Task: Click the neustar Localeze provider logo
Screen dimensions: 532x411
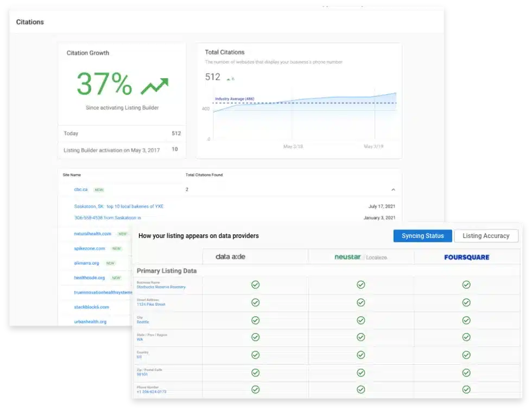Action: 361,256
